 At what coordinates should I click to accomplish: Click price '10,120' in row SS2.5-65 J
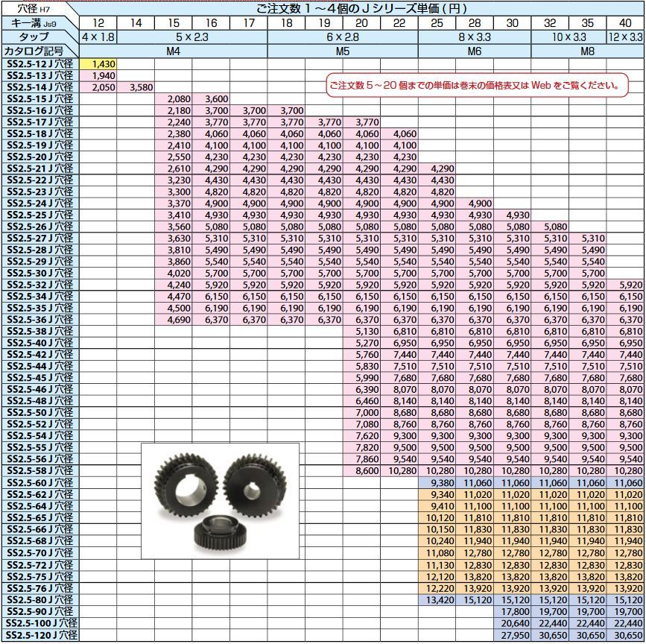437,518
